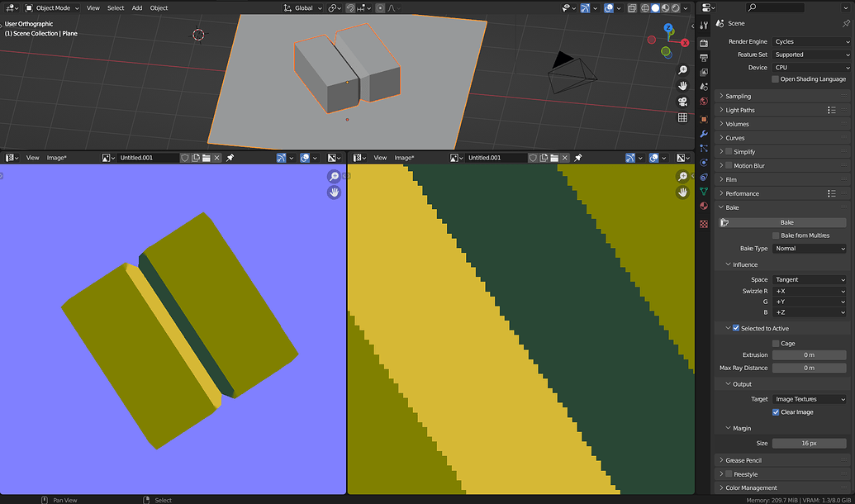Click new image copy icon in right image editor
The height and width of the screenshot is (504, 855).
tap(543, 158)
